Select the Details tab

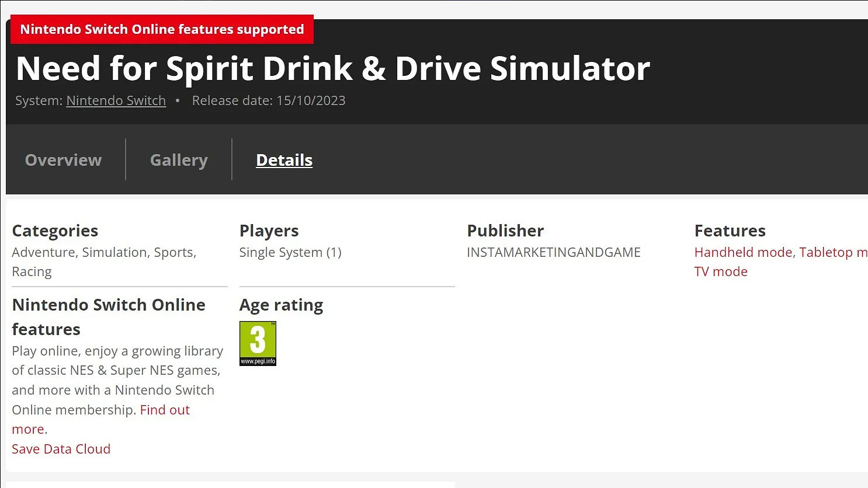(284, 160)
